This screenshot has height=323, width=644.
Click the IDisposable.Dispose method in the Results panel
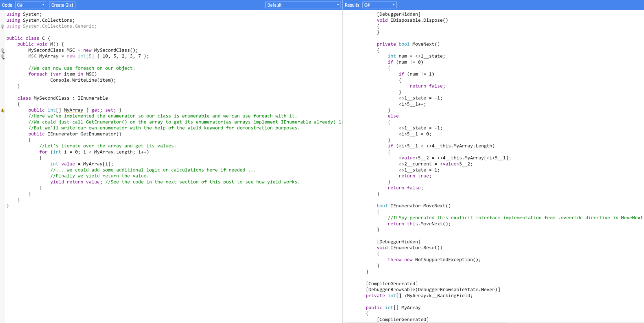point(413,20)
